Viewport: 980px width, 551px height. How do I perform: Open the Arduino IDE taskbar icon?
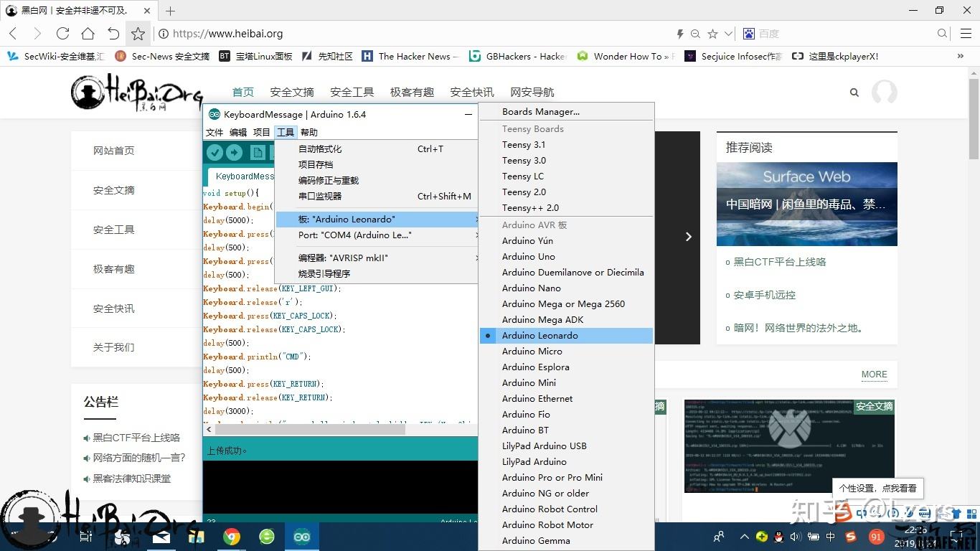pos(302,537)
